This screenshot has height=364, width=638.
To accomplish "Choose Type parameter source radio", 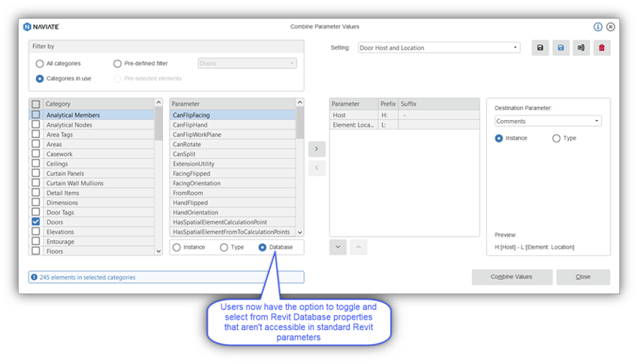I will (224, 247).
